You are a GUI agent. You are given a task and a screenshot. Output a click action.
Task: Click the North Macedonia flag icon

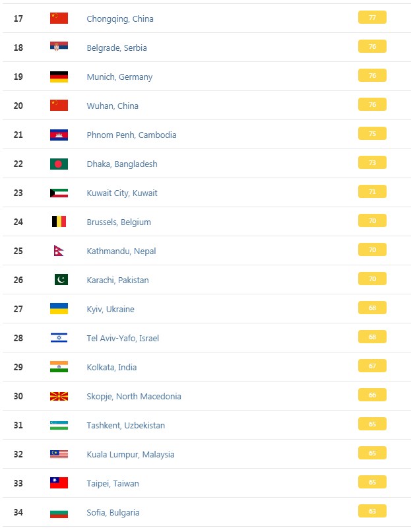click(x=59, y=396)
